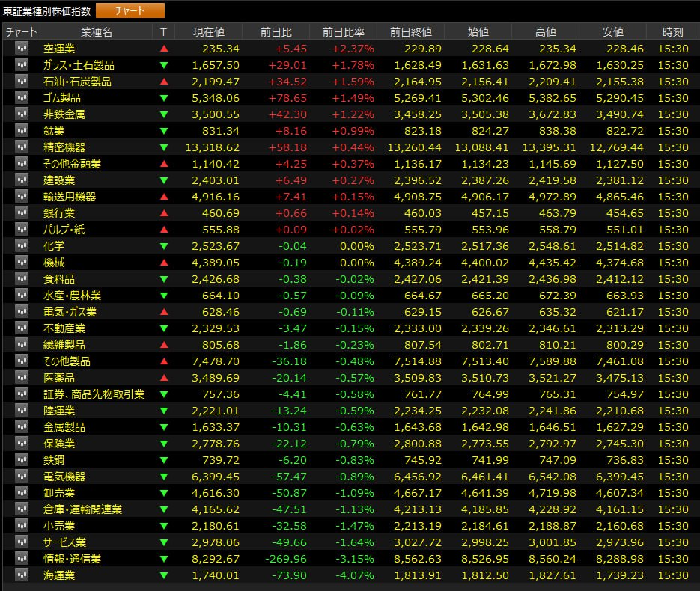
Task: Open chart icon for 医薬品 row
Action: point(22,378)
